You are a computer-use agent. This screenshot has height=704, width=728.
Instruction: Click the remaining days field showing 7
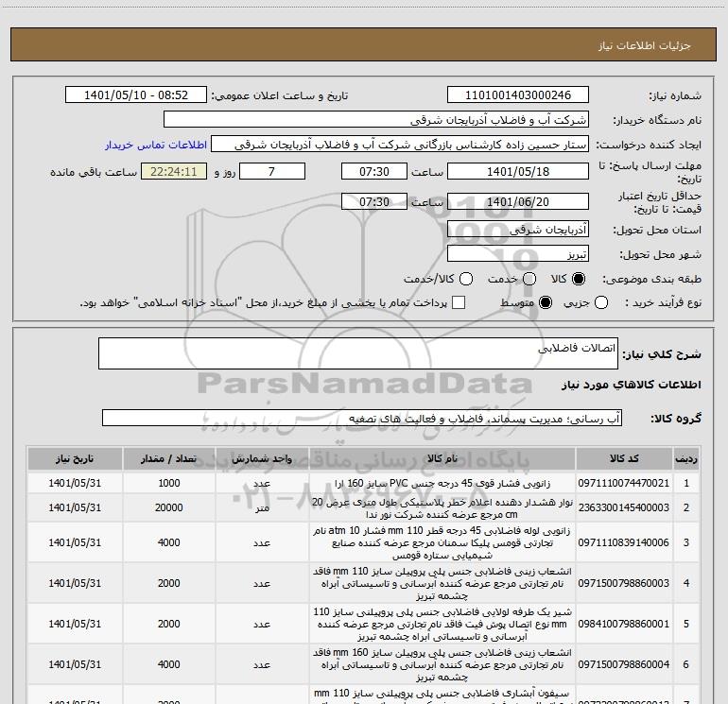[x=272, y=171]
